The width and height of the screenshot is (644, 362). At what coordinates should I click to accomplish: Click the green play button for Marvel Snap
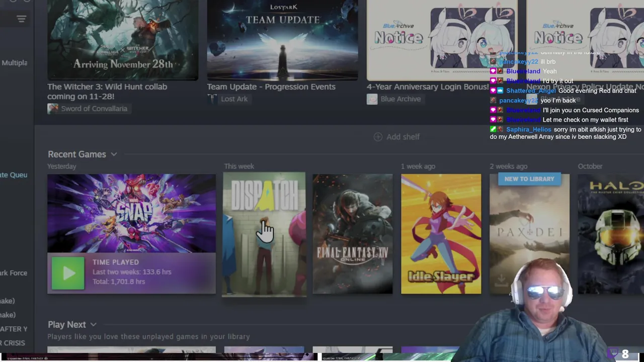pyautogui.click(x=68, y=273)
